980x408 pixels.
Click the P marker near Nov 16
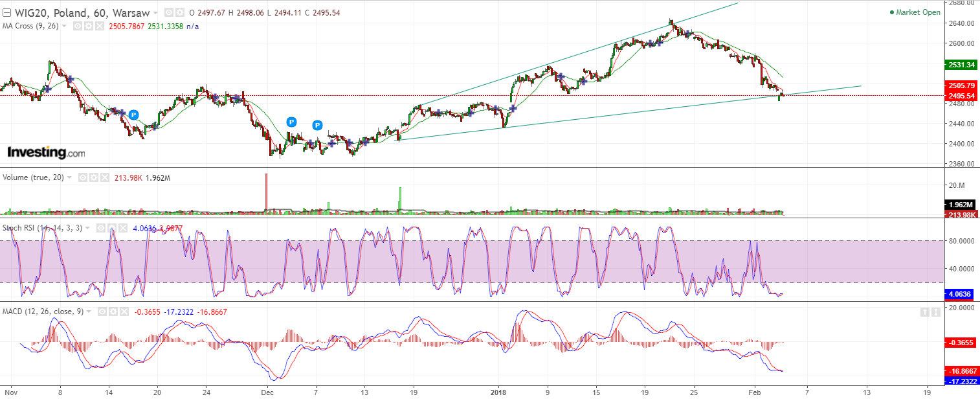(x=133, y=115)
